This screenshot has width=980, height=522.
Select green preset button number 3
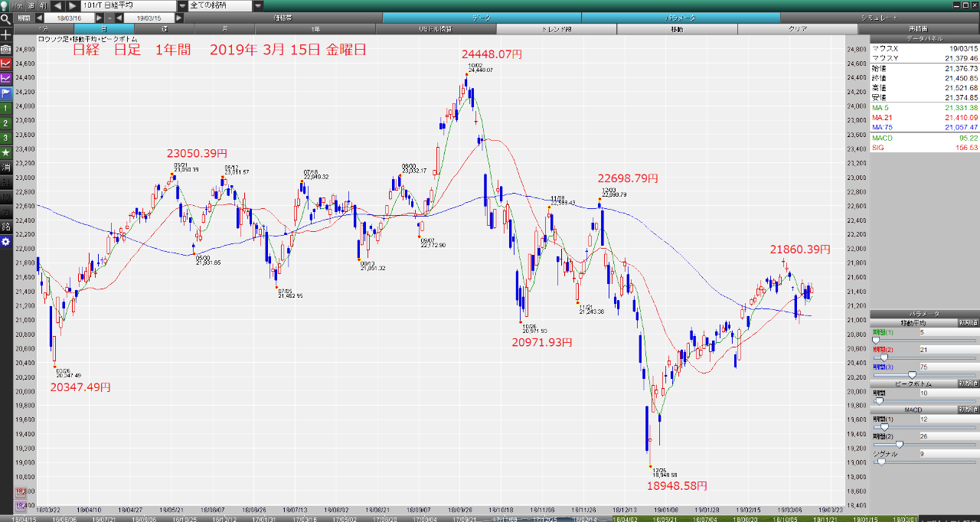5,138
